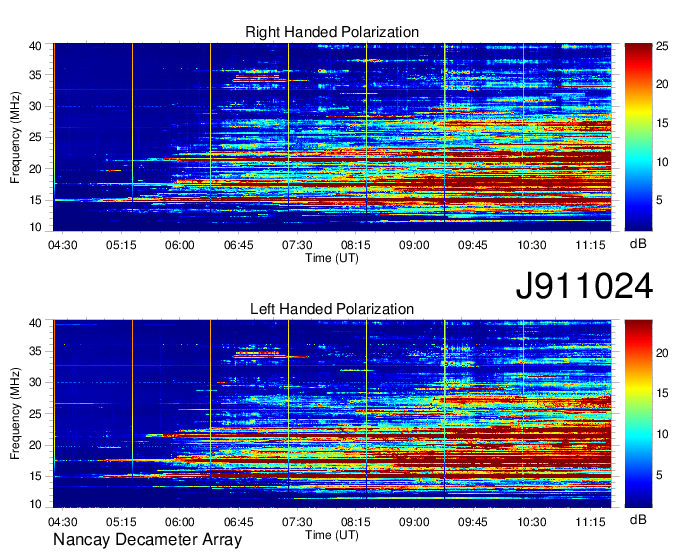This screenshot has width=680, height=552.
Task: Click the "Right Handed Polarization" plot title
Action: tap(332, 32)
